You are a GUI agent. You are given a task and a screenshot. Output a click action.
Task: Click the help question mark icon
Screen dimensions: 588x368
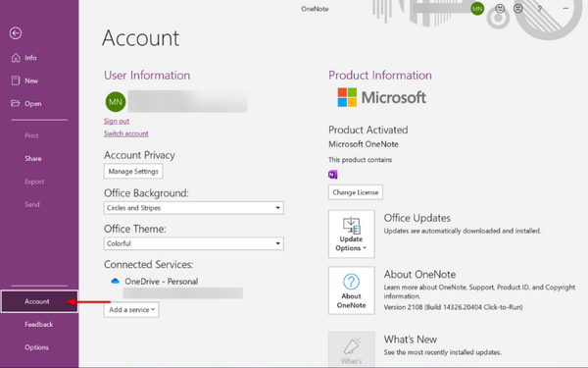click(x=540, y=9)
